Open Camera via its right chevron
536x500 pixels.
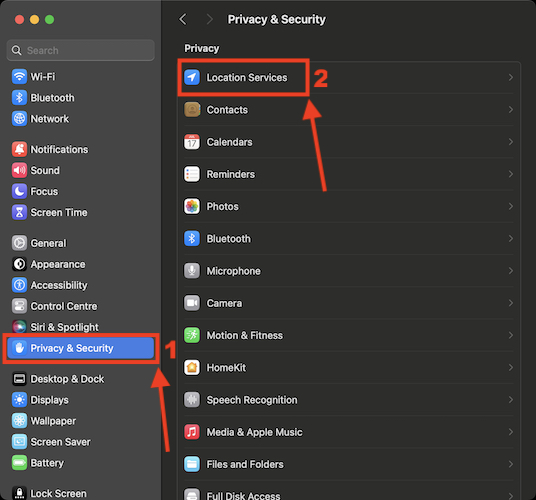(511, 303)
